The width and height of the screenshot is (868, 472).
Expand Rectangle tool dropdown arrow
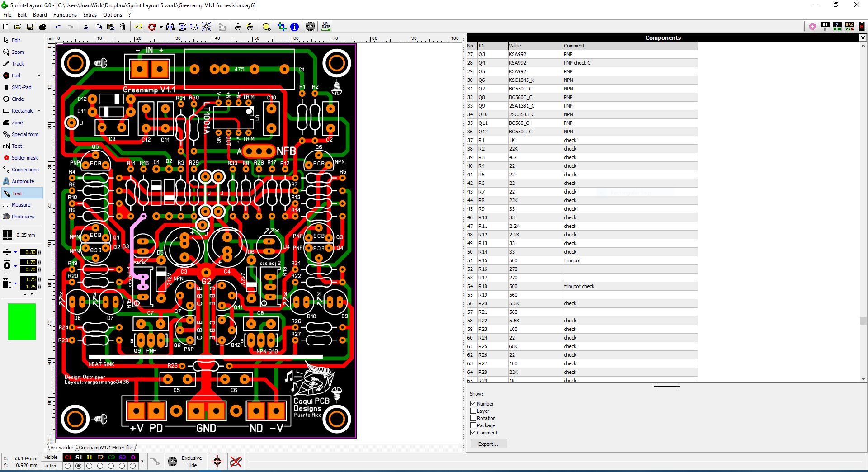pos(39,111)
